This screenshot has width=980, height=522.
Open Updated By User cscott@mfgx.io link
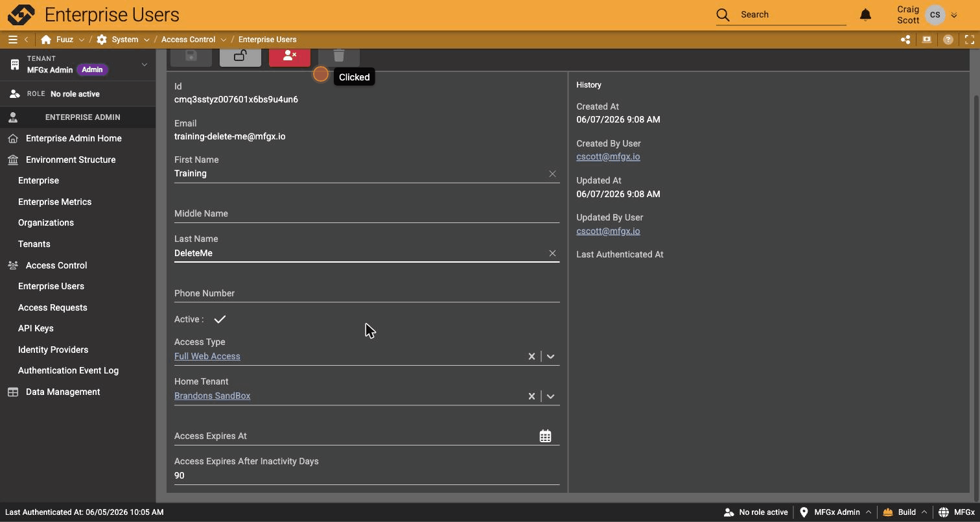pyautogui.click(x=608, y=231)
